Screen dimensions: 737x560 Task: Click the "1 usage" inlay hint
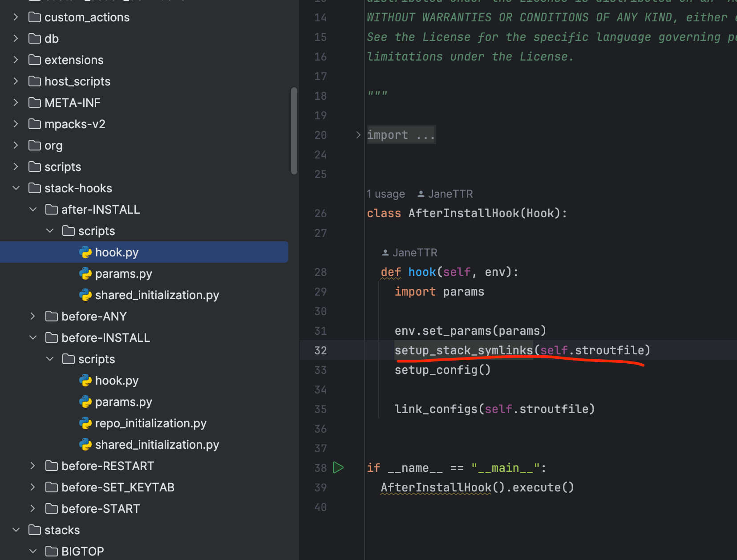point(385,194)
